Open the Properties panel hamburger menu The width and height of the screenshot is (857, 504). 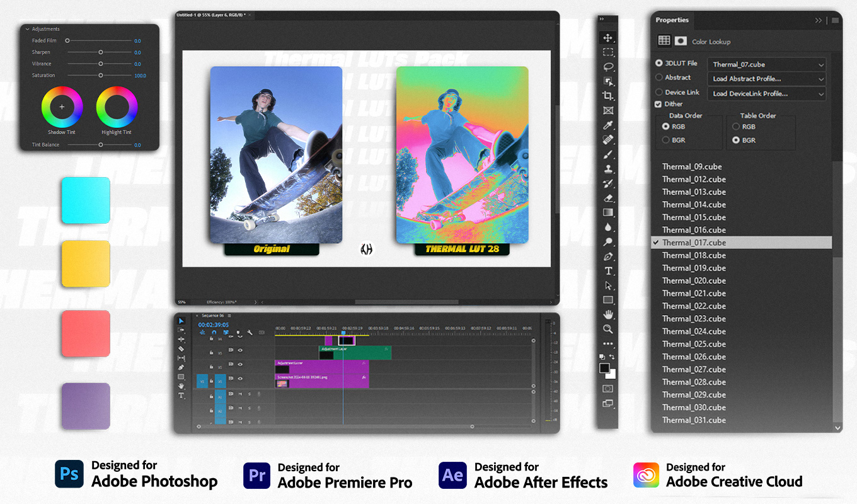point(835,20)
